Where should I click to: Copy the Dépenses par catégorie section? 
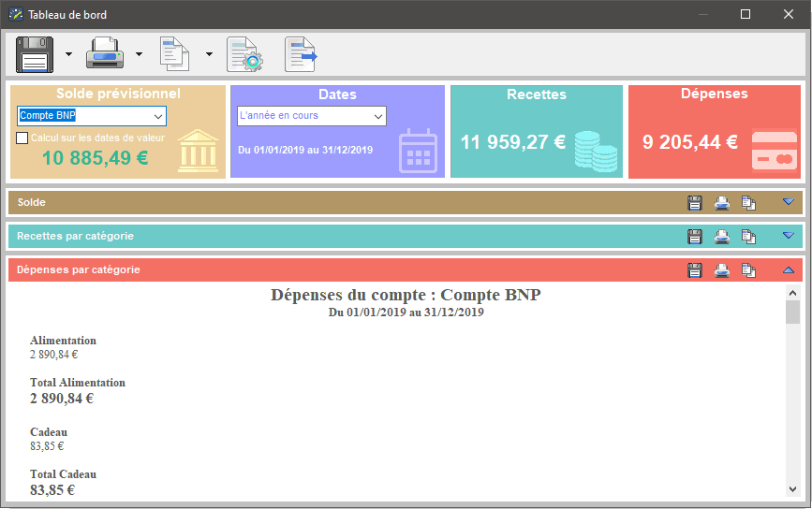[749, 270]
